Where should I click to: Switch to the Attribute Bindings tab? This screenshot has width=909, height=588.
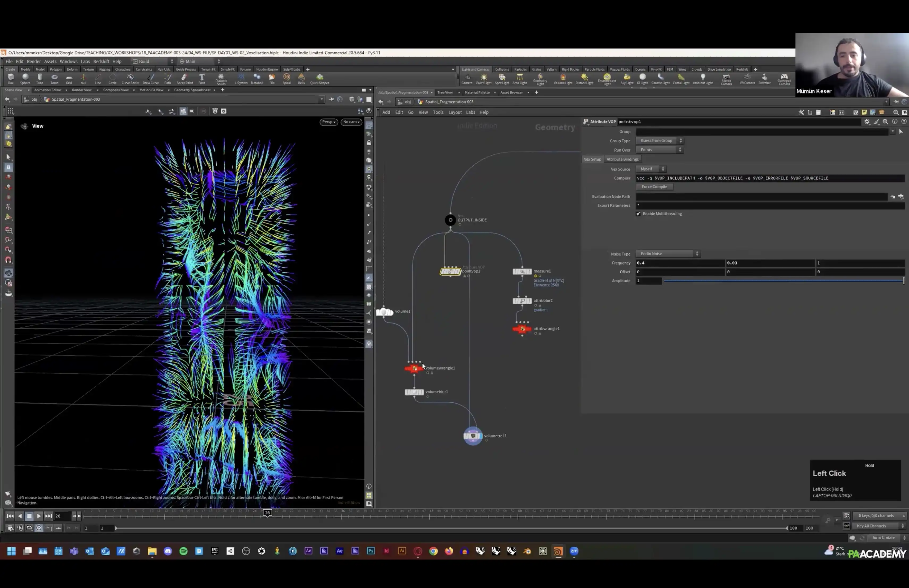(622, 159)
